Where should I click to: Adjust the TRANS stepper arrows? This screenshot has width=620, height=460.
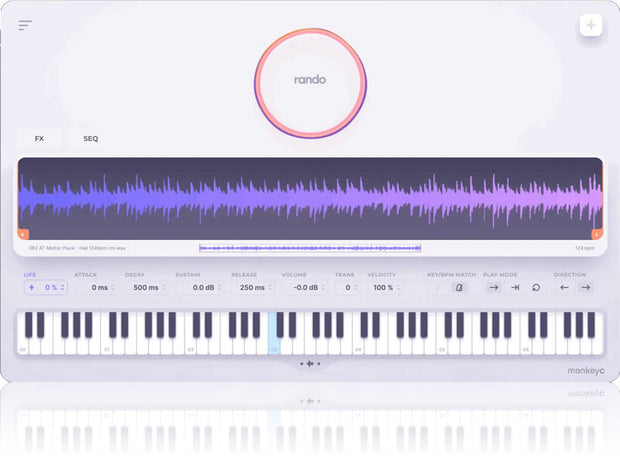click(x=356, y=288)
